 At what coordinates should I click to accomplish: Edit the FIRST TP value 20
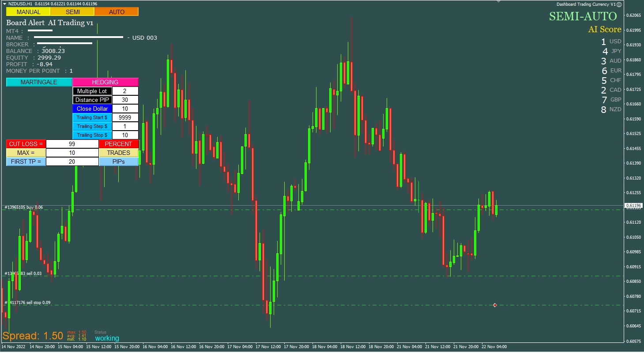[x=72, y=161]
